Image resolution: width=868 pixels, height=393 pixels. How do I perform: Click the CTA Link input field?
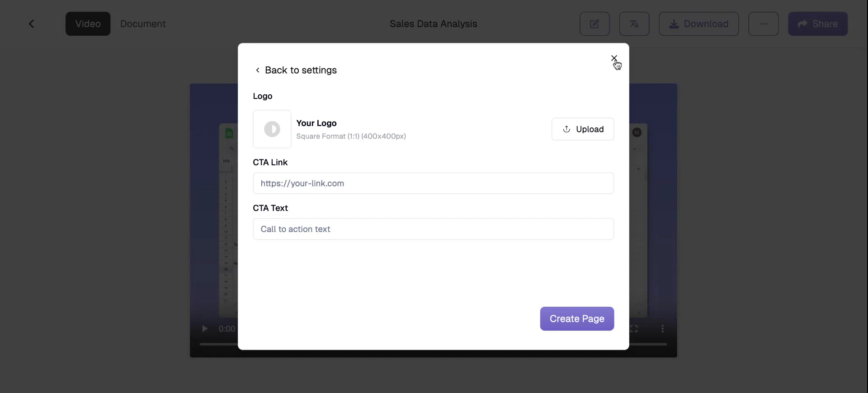click(x=433, y=183)
